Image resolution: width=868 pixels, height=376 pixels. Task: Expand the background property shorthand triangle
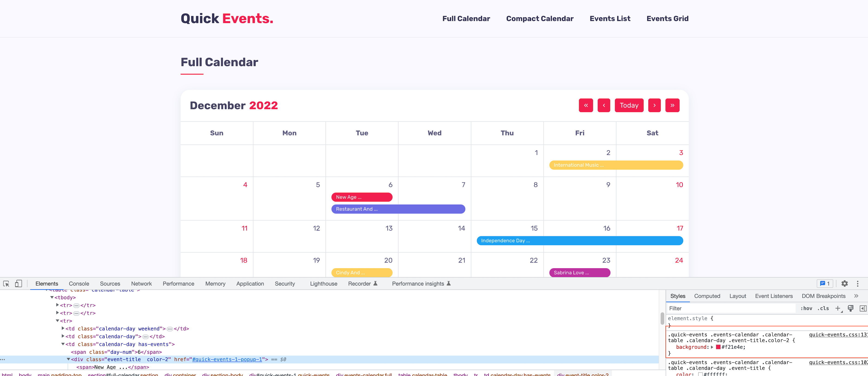(712, 347)
